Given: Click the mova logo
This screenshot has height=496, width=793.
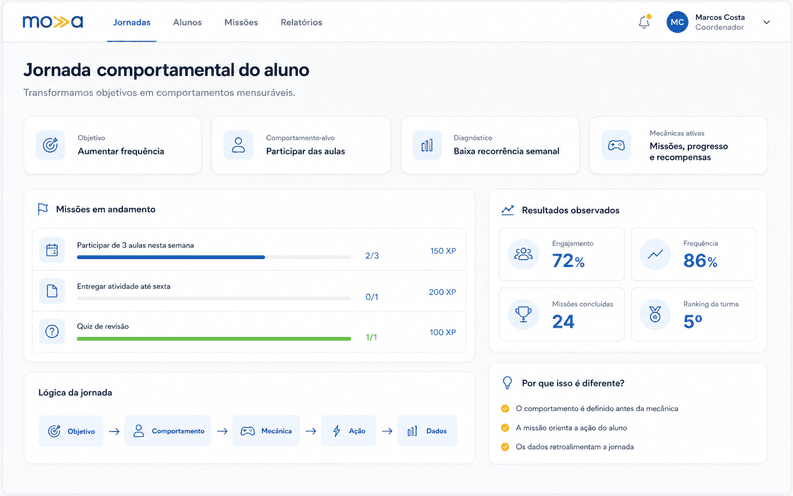Looking at the screenshot, I should pyautogui.click(x=53, y=22).
